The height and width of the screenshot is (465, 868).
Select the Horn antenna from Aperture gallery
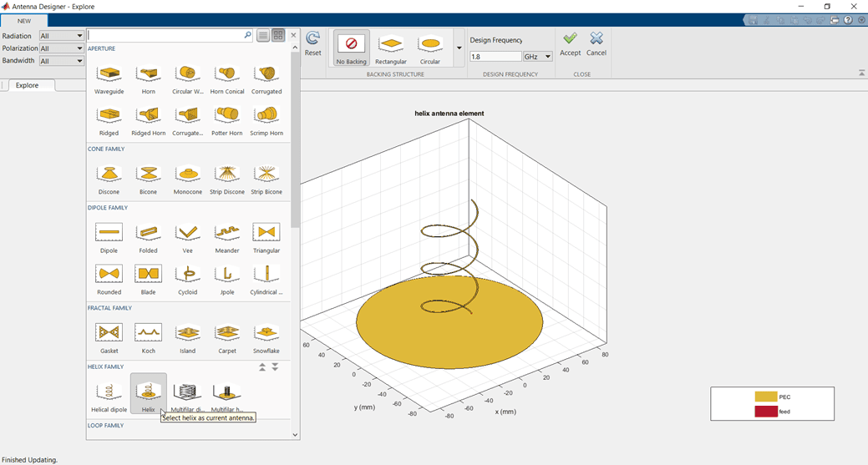click(x=149, y=77)
